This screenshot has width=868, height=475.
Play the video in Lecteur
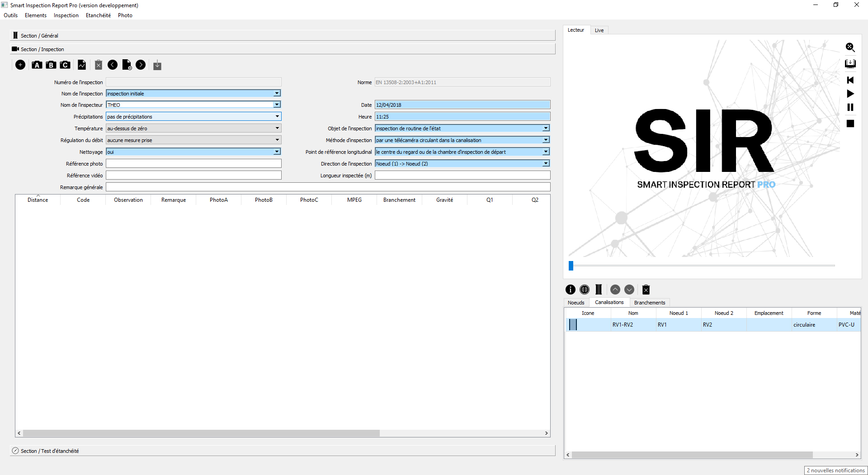click(x=850, y=94)
